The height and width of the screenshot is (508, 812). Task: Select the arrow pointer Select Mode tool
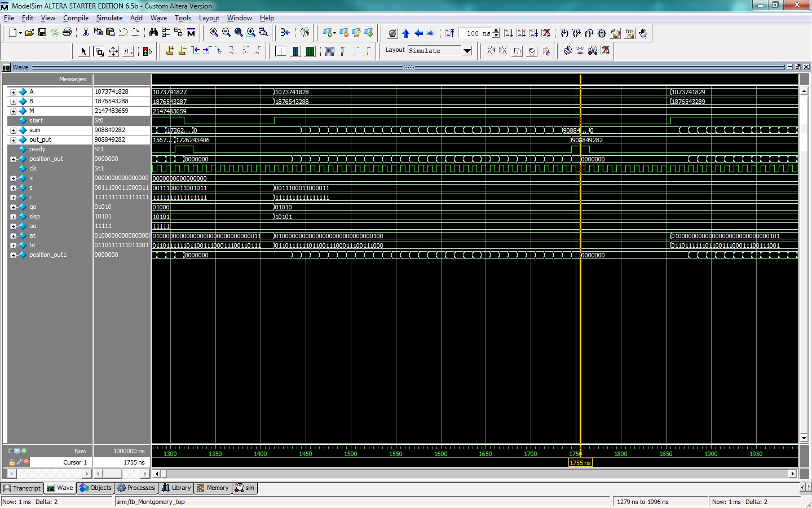pos(83,51)
